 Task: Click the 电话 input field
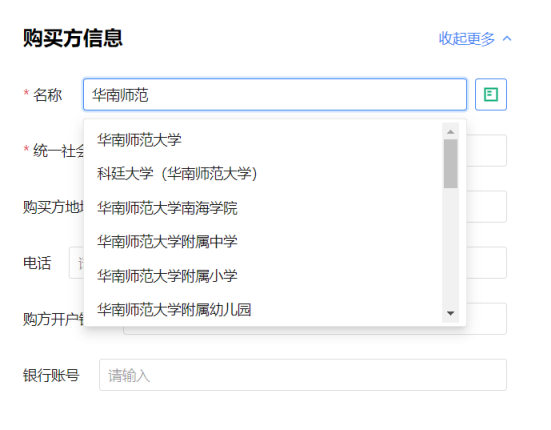[x=486, y=263]
